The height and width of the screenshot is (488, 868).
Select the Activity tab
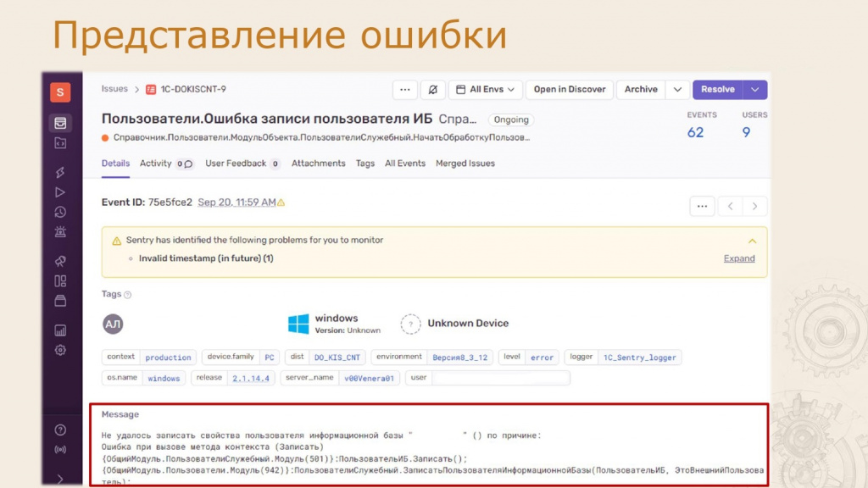point(167,164)
